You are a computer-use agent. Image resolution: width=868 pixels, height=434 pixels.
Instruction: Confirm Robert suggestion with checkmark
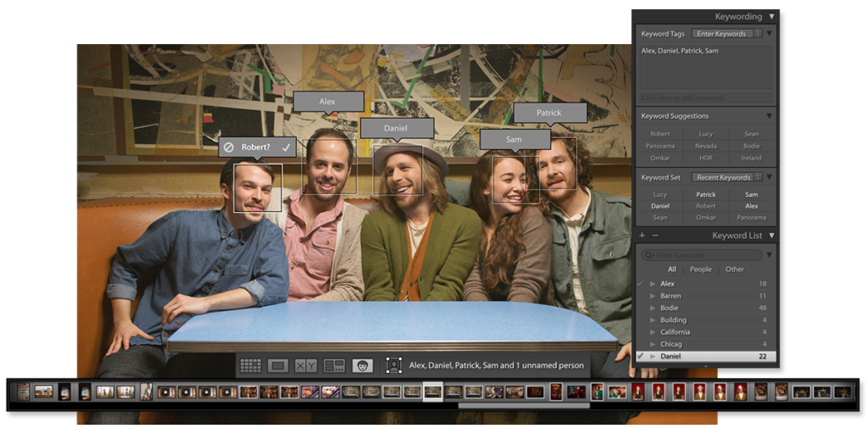click(x=287, y=147)
